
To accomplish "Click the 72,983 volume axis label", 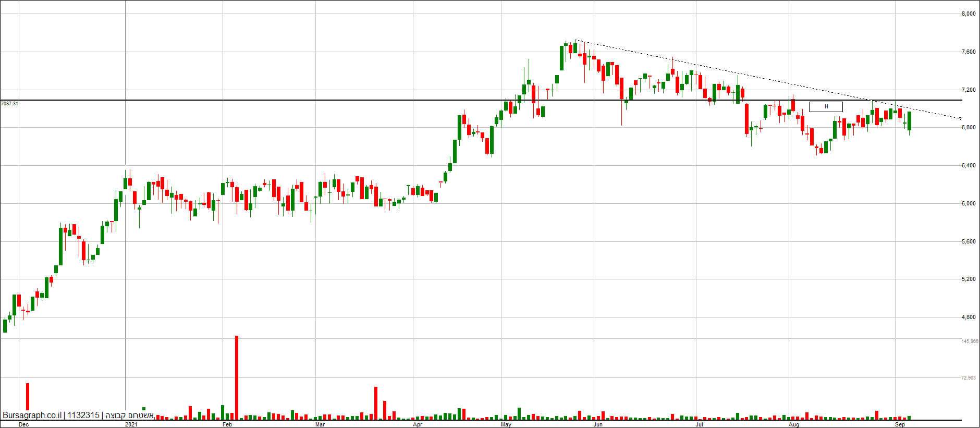I will coord(969,378).
